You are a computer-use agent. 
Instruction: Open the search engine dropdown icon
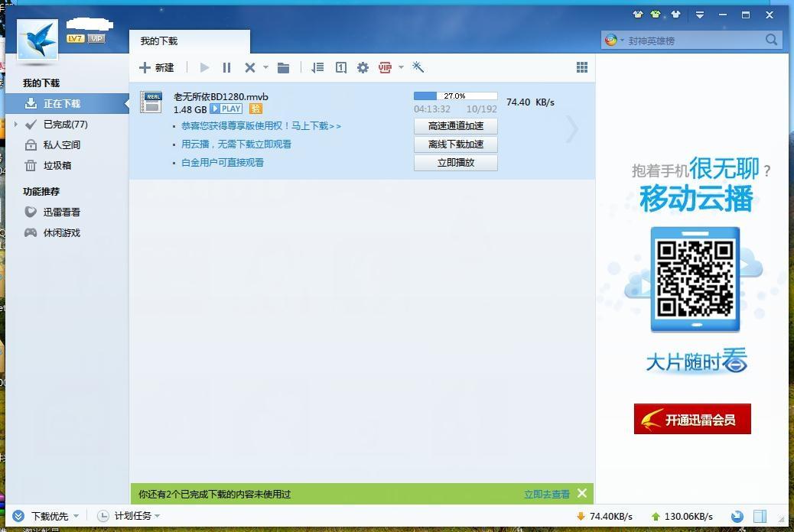coord(614,40)
